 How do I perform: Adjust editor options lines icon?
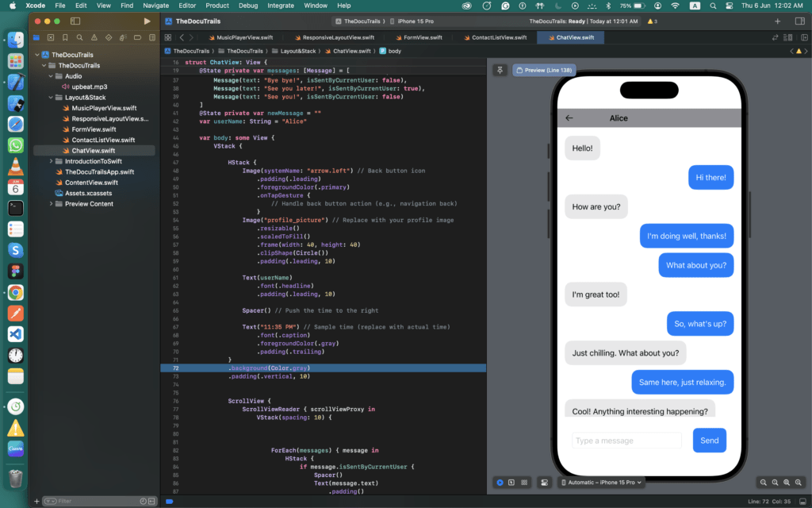tap(788, 37)
